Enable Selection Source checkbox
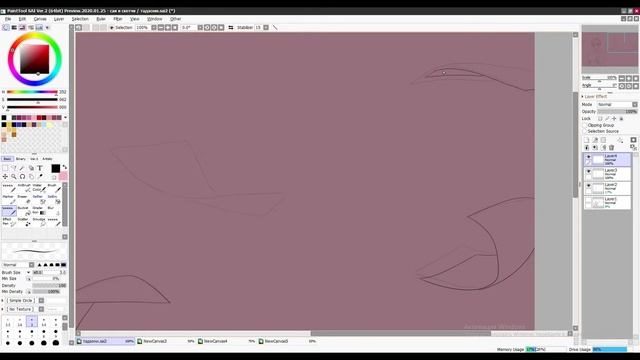Viewport: 640px width, 360px height. pos(585,131)
